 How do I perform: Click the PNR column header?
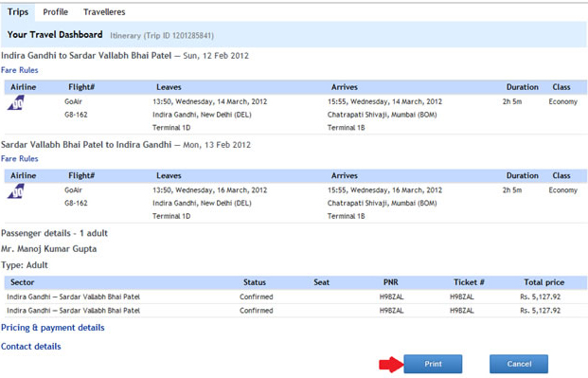coord(391,282)
